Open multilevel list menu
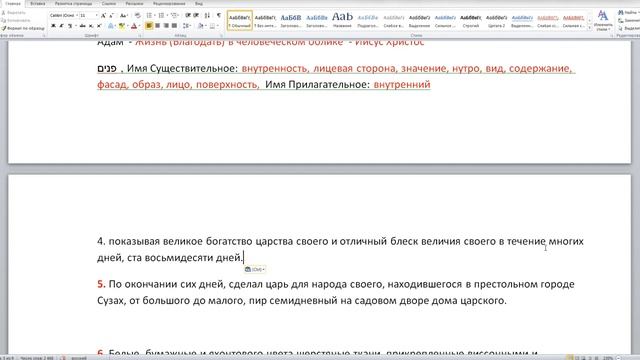The width and height of the screenshot is (640, 360). point(174,15)
